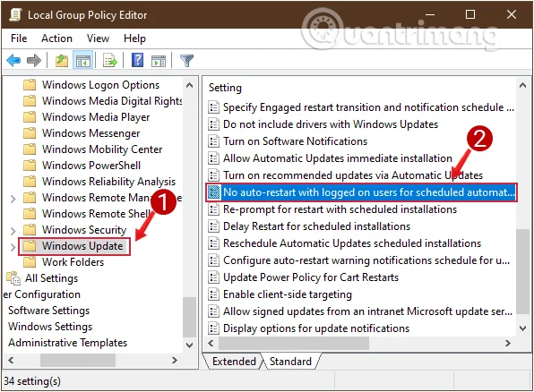Image resolution: width=534 pixels, height=392 pixels.
Task: Click policy icon for Turn on Software Notifications
Action: point(213,141)
